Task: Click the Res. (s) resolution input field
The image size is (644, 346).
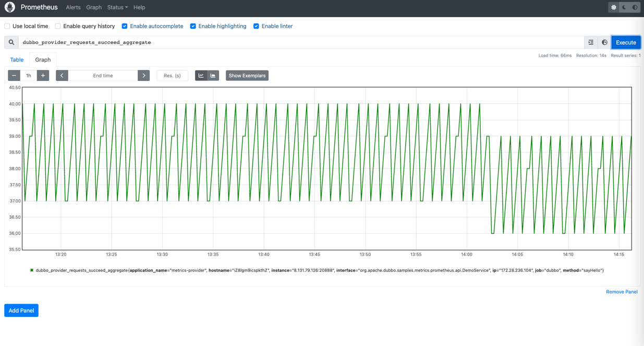Action: (172, 76)
